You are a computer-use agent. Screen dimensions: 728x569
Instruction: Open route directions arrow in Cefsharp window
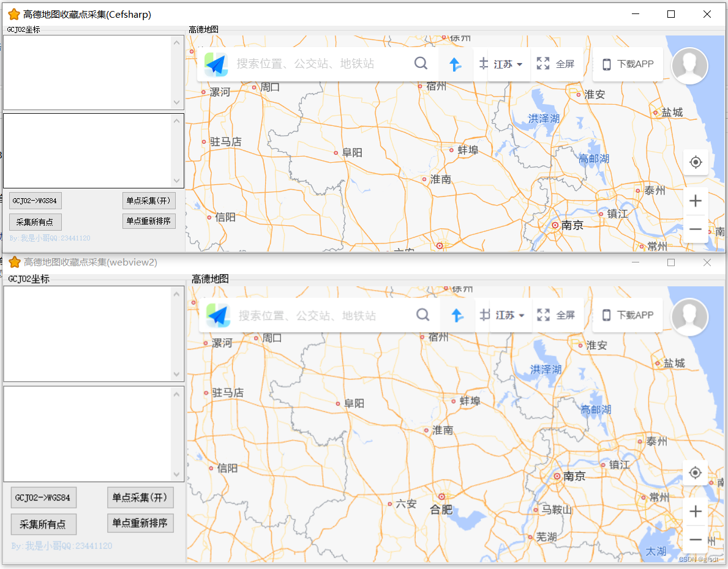click(456, 64)
